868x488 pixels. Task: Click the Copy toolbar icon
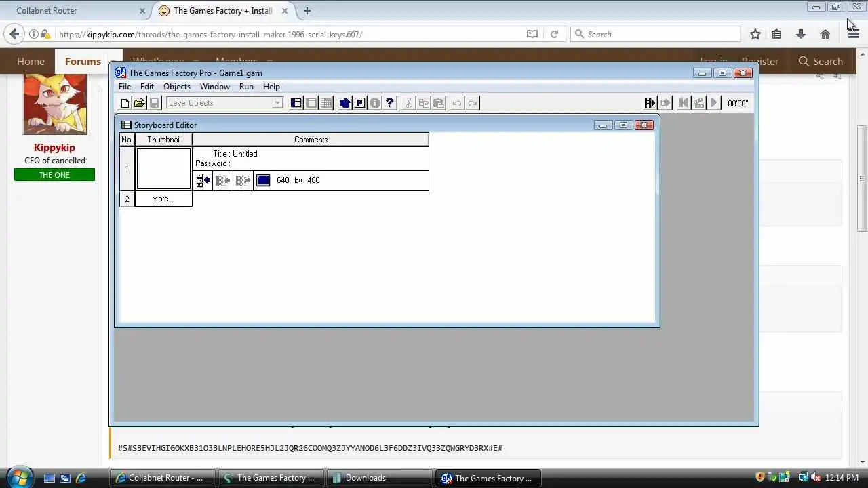click(x=424, y=103)
